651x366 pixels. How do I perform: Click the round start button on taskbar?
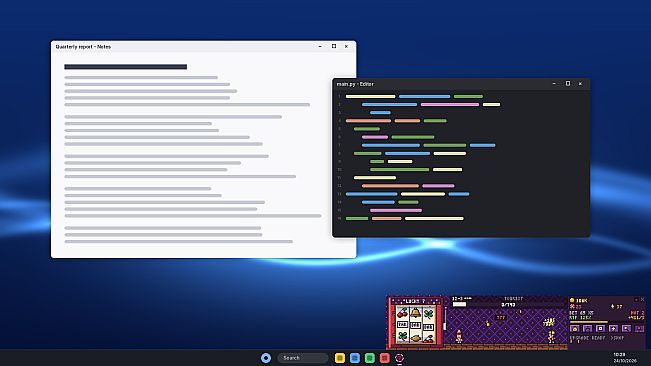coord(266,358)
